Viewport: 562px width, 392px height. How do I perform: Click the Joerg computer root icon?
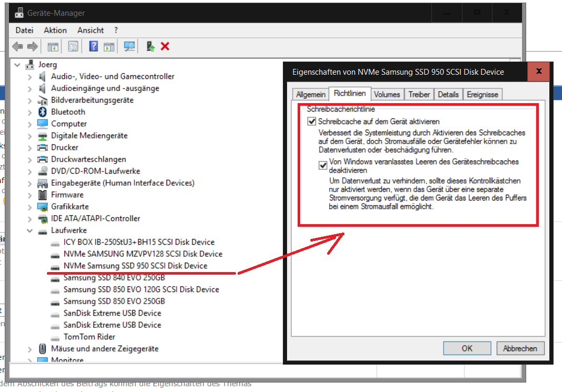pyautogui.click(x=29, y=64)
